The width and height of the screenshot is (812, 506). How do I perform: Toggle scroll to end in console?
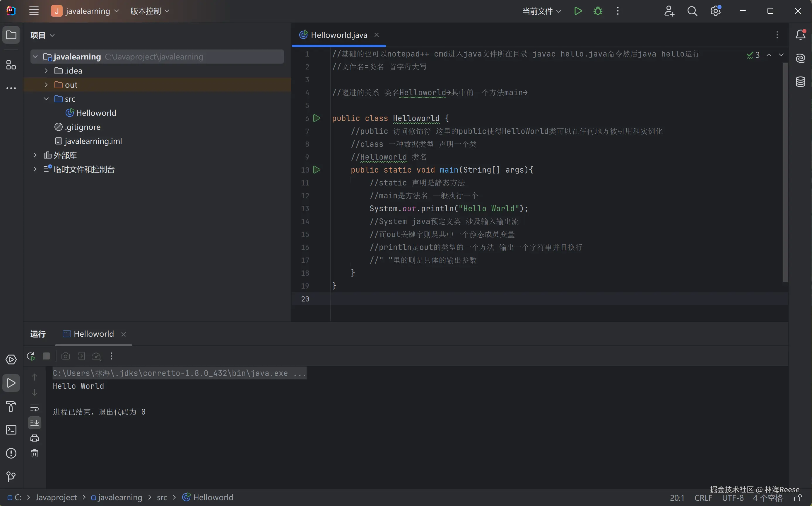tap(35, 423)
